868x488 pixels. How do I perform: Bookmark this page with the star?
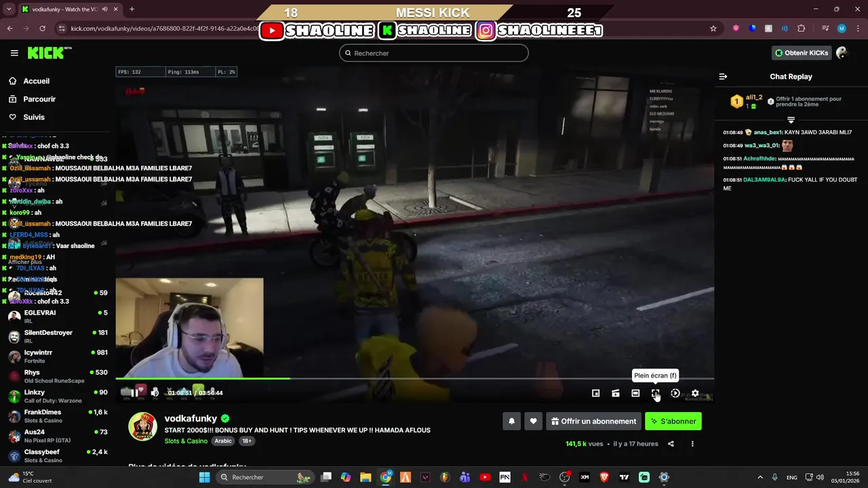click(x=713, y=28)
